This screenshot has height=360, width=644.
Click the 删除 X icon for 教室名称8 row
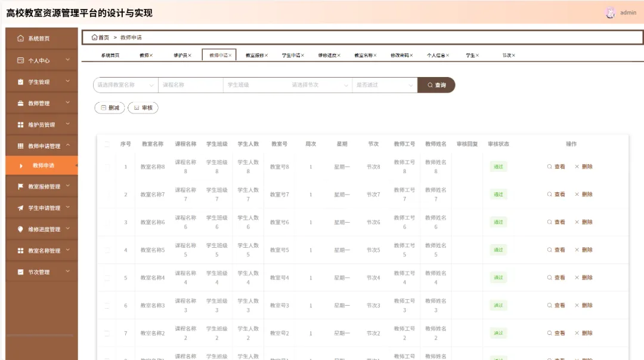click(x=577, y=167)
